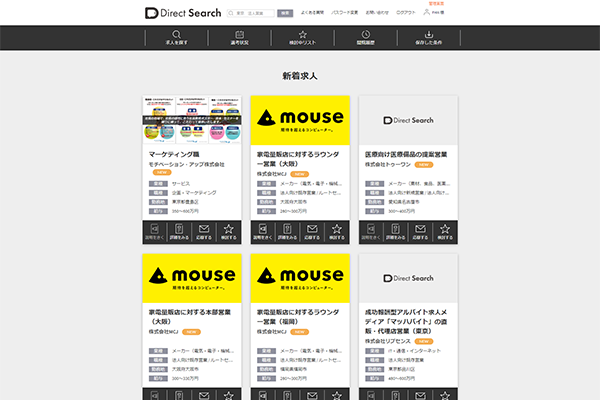Click 応募する envelope on the ラウンダー営業（大阪） card

point(312,232)
